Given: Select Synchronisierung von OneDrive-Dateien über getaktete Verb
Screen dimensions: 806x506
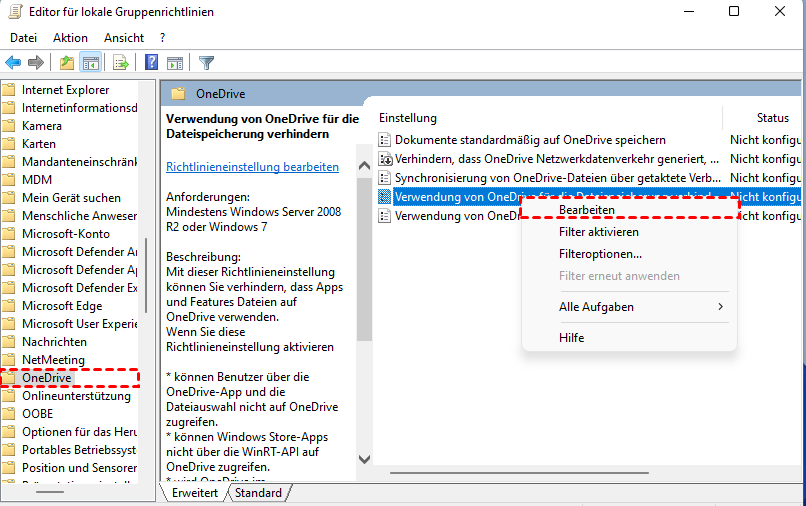Looking at the screenshot, I should (558, 178).
